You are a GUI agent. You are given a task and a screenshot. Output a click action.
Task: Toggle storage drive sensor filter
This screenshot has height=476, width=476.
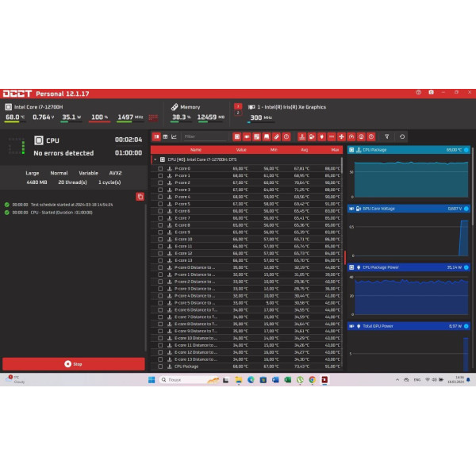click(267, 137)
